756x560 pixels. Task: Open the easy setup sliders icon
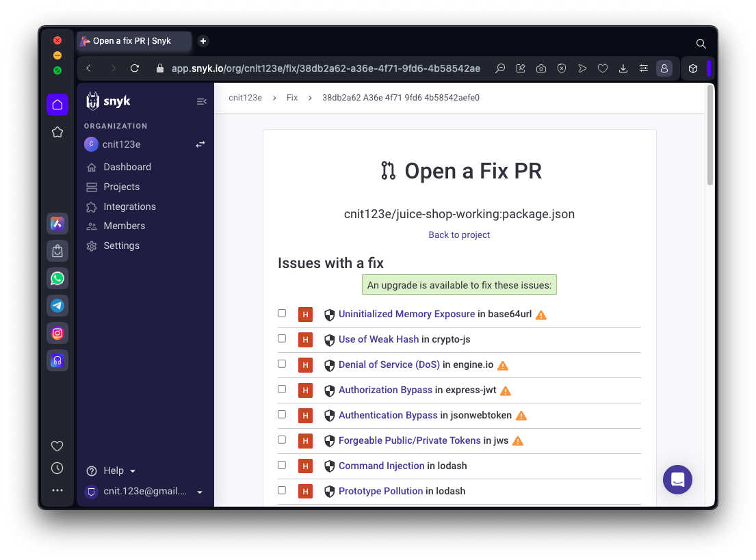tap(644, 68)
